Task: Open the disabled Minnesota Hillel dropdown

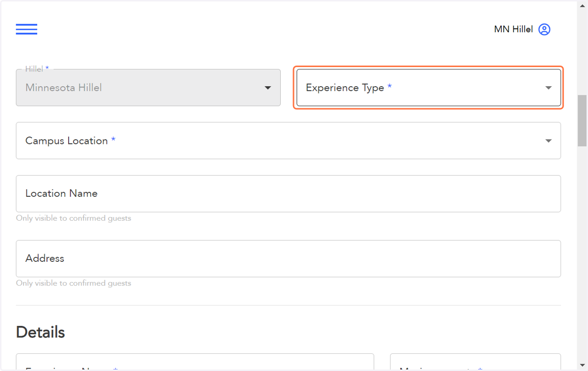Action: 148,88
